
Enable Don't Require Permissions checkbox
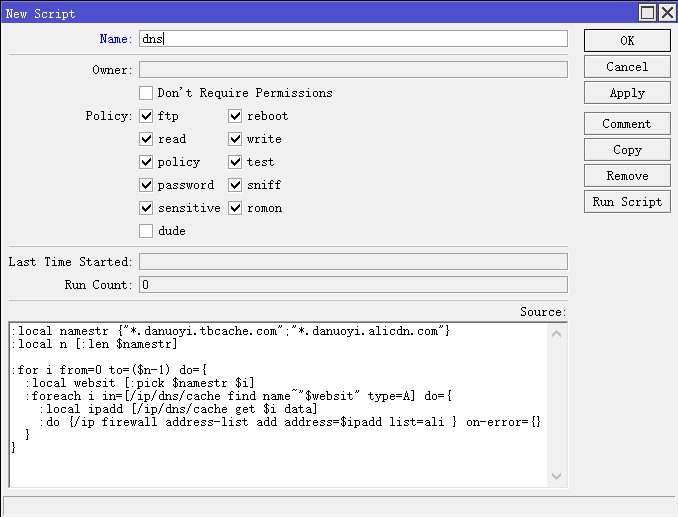(147, 93)
